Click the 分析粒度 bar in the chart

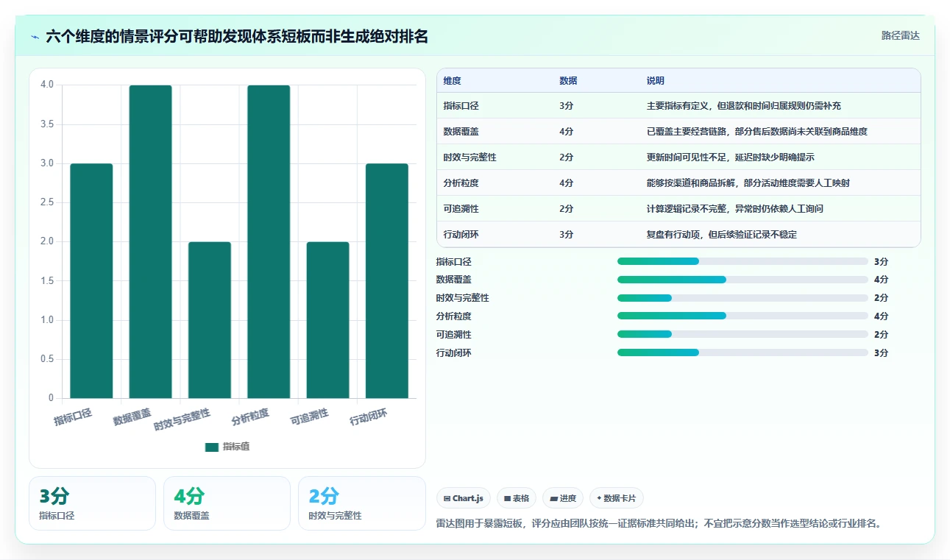point(269,242)
